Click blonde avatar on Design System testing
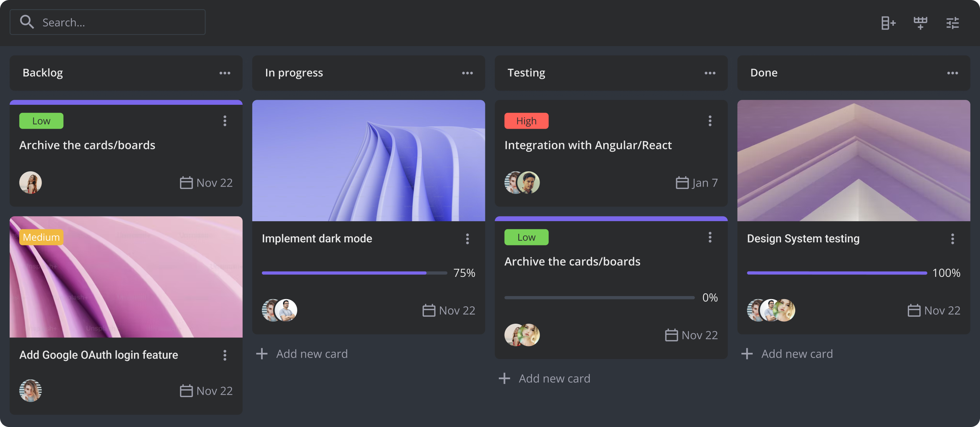This screenshot has width=980, height=427. [x=784, y=310]
